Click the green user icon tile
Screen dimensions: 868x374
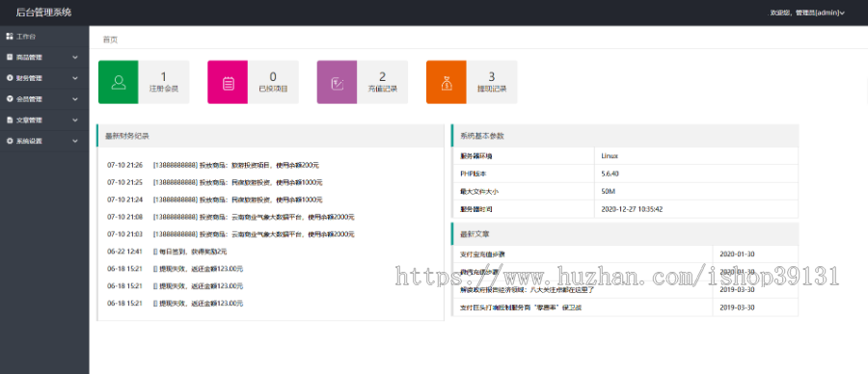[x=119, y=83]
